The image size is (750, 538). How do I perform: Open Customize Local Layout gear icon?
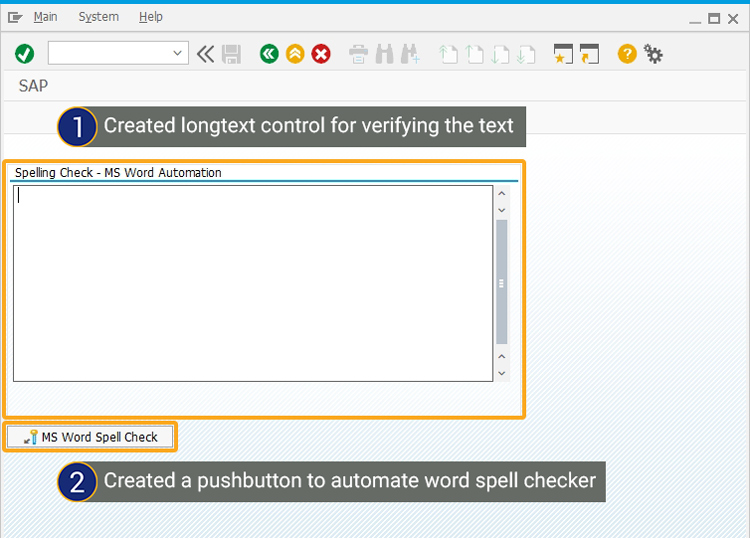(653, 54)
